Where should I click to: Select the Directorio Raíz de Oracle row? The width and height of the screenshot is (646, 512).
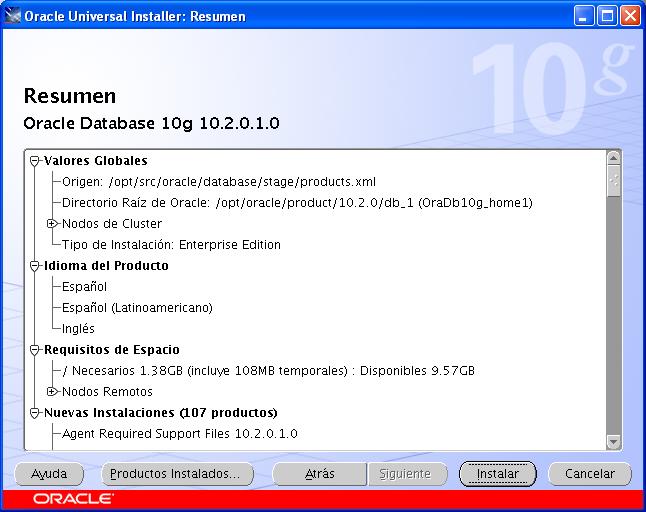point(297,203)
